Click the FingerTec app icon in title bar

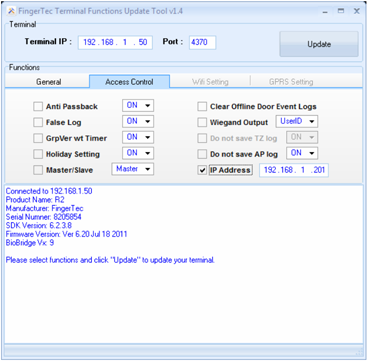click(12, 11)
